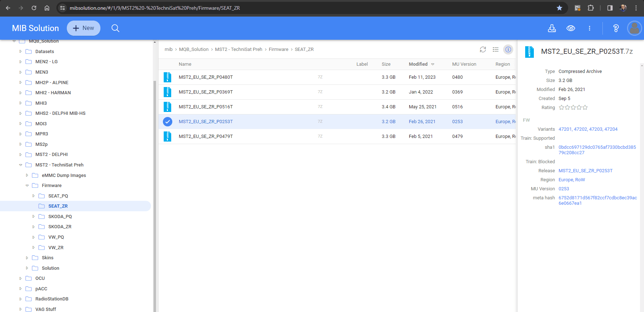This screenshot has width=644, height=312.
Task: Click the search magnifier icon
Action: click(115, 28)
